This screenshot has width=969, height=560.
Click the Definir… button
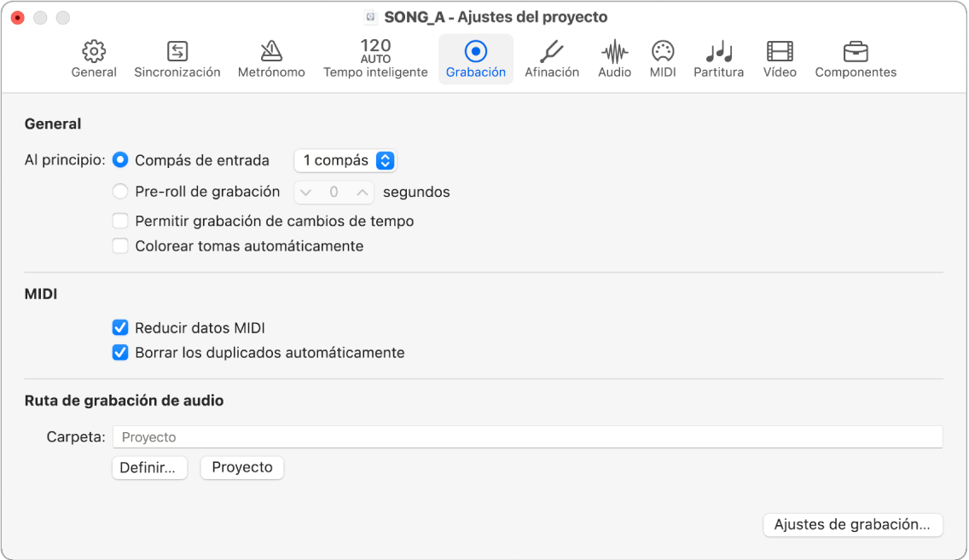pos(149,468)
